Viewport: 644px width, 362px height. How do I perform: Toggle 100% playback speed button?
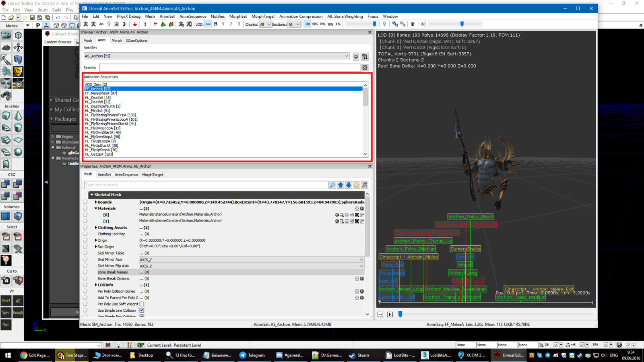[308, 24]
